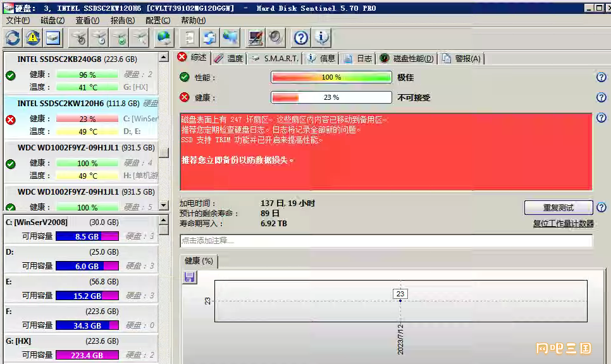Screen dimensions: 611x364
Task: Switch to the S.M.A.R.T. tab
Action: pos(275,58)
